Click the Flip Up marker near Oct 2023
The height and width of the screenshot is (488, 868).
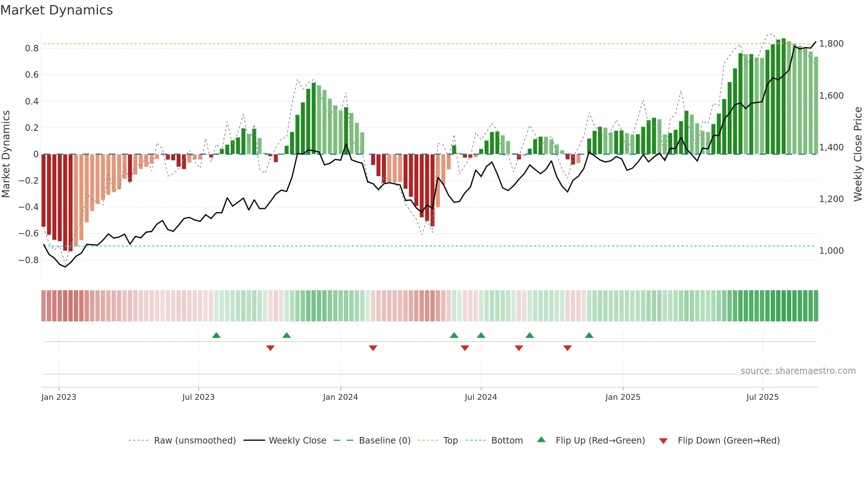coord(286,335)
